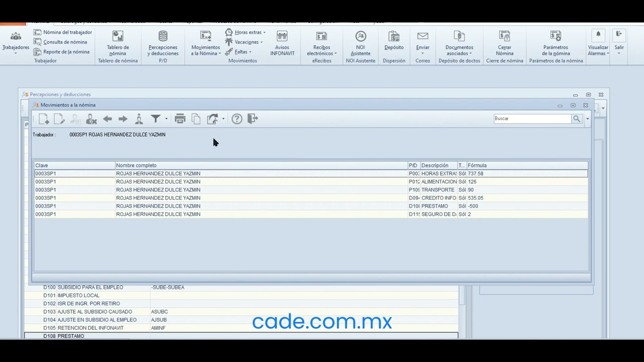Image resolution: width=644 pixels, height=362 pixels.
Task: Click the export arrow icon in toolbar
Action: pyautogui.click(x=212, y=119)
